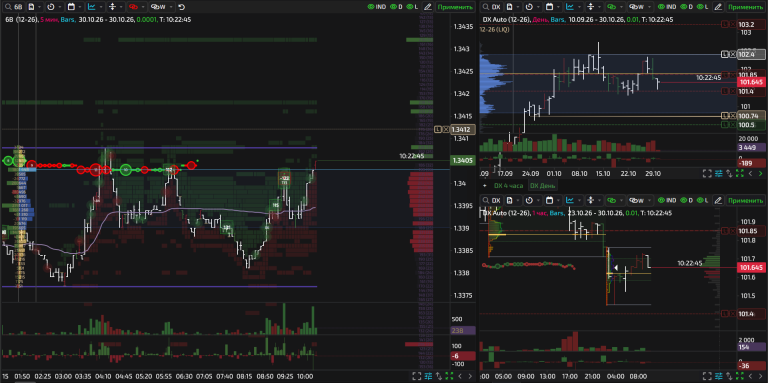
Task: Toggle D eye visibility in DX hourly chart
Action: [x=687, y=200]
